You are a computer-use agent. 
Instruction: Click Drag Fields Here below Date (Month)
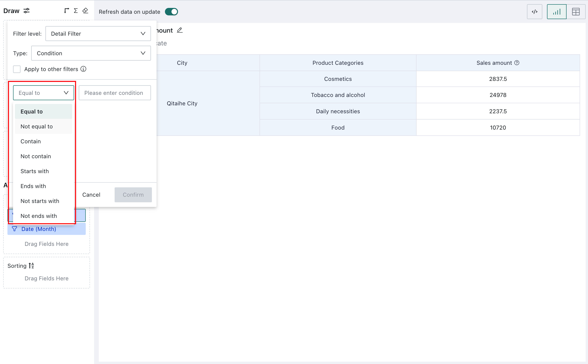pyautogui.click(x=46, y=244)
